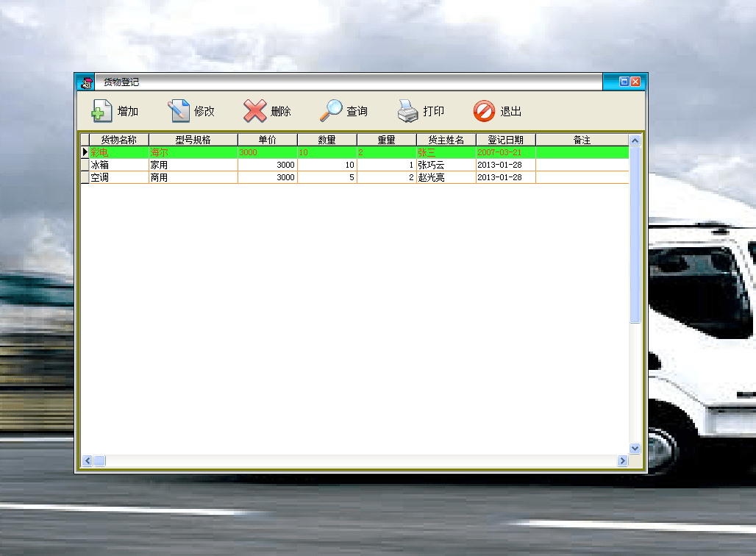The width and height of the screenshot is (756, 556).
Task: Click the 登记日期 column header
Action: click(x=506, y=140)
